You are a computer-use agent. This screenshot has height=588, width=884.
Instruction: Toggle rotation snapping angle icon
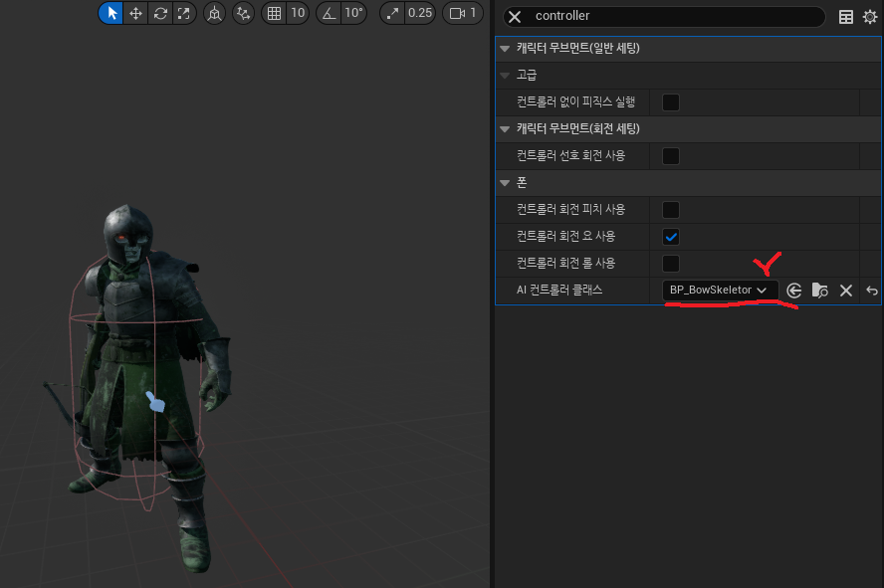click(x=329, y=13)
